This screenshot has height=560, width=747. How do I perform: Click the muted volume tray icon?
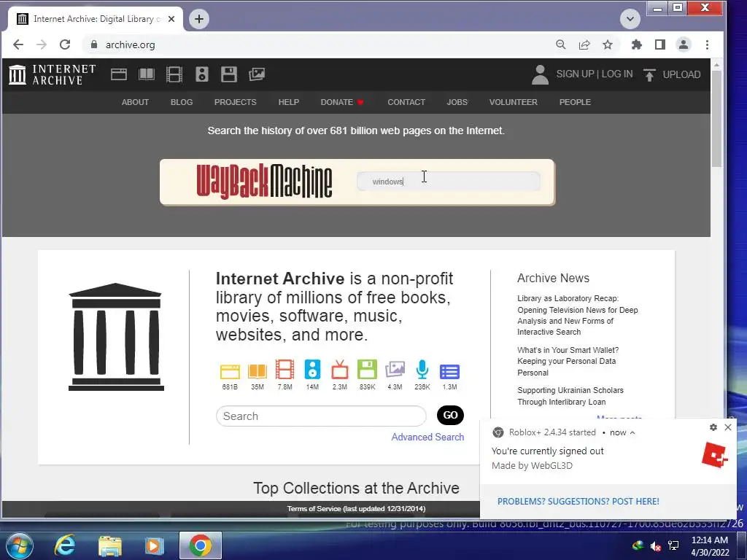pos(656,545)
